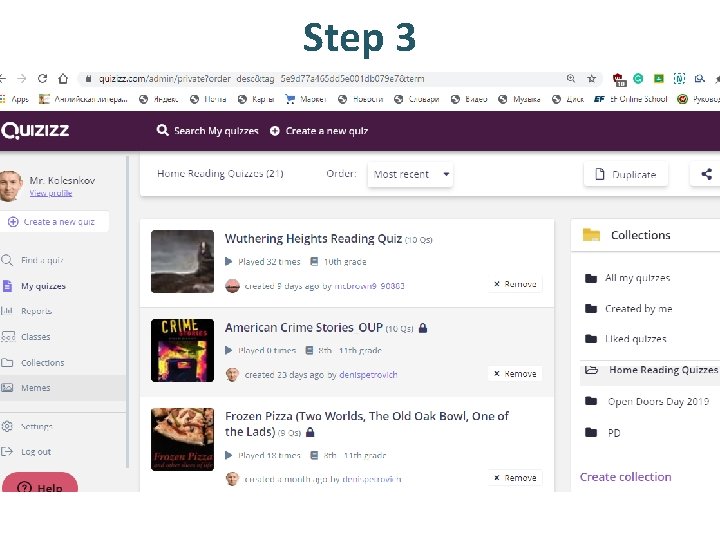
Task: Click the green Grammarly extension icon
Action: click(638, 79)
